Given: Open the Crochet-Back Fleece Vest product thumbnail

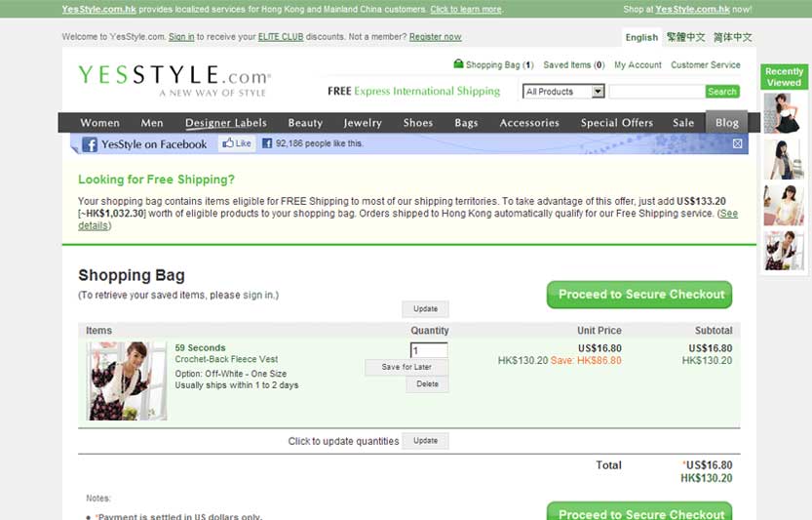Looking at the screenshot, I should tap(127, 380).
